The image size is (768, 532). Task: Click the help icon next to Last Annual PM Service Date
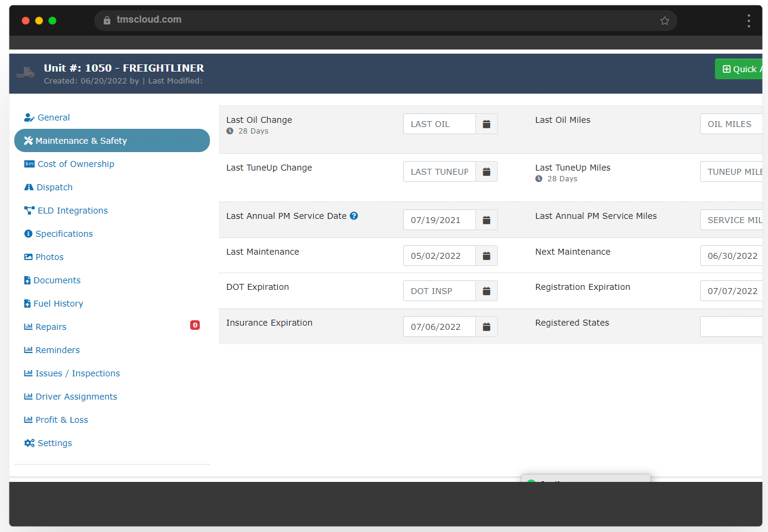pos(354,216)
